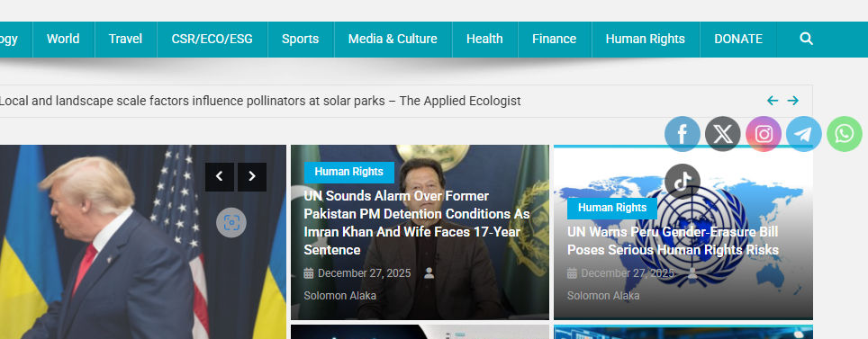
Task: Open the CSR/ECO/ESG menu item
Action: [212, 40]
